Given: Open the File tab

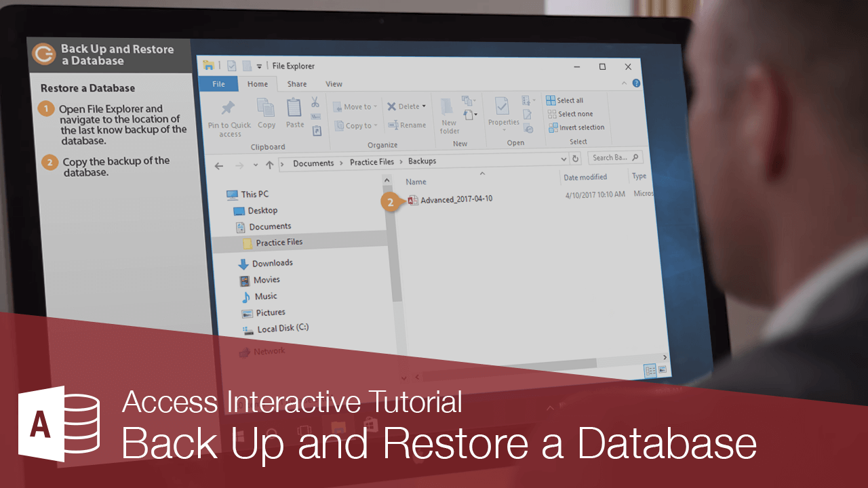Looking at the screenshot, I should pos(218,84).
